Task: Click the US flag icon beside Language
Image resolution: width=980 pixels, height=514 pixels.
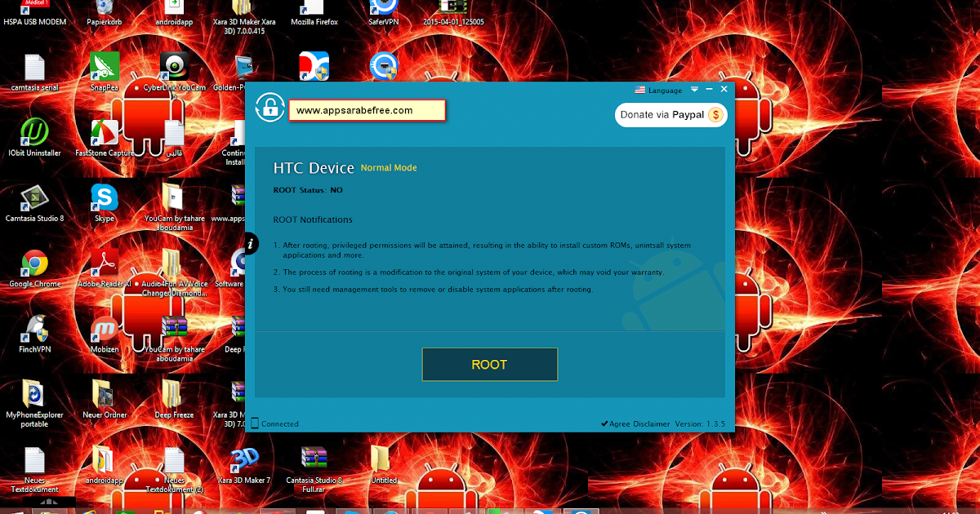Action: (x=640, y=91)
